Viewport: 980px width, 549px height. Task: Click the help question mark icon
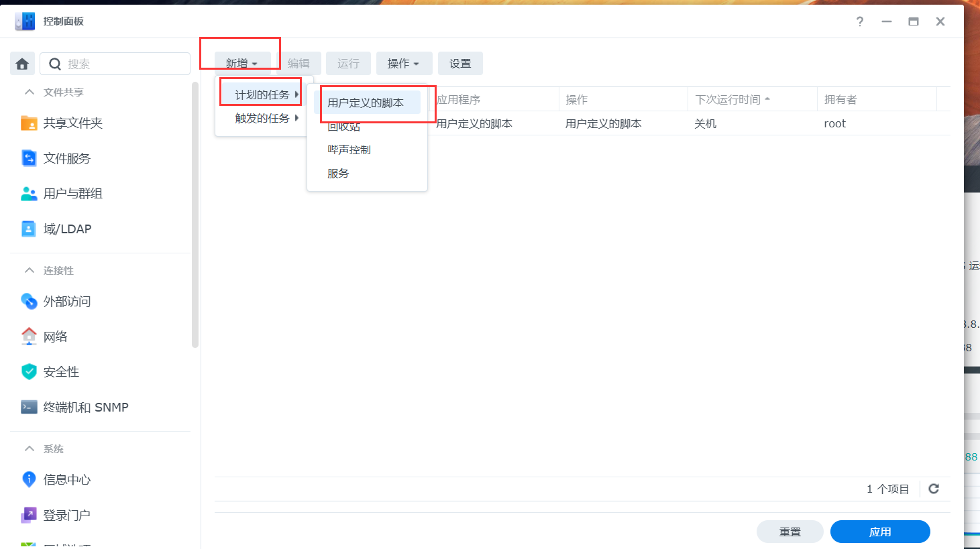coord(859,21)
